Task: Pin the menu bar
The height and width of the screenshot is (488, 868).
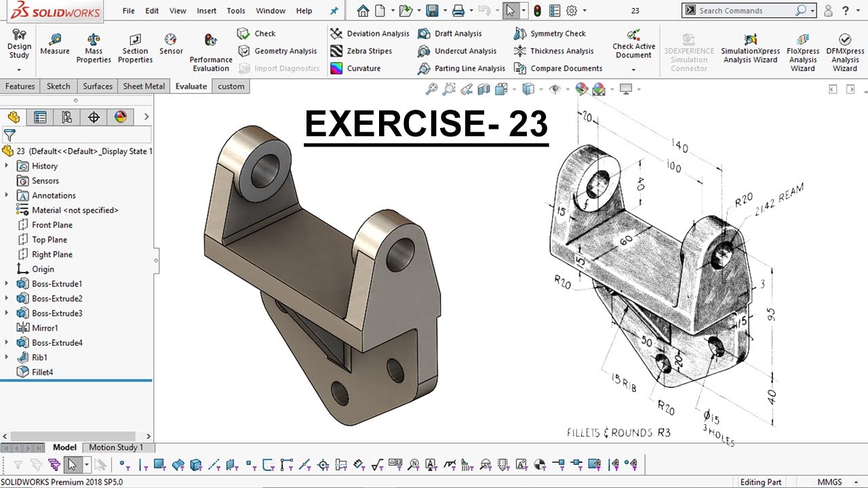Action: pos(334,11)
